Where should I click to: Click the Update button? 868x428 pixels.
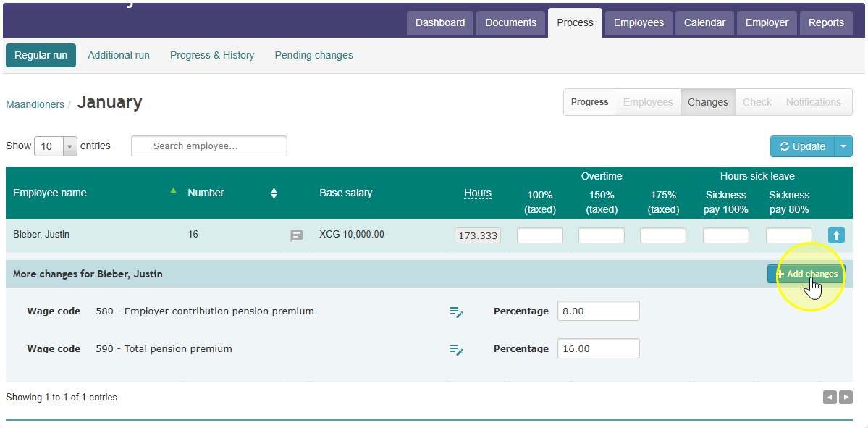pyautogui.click(x=802, y=146)
